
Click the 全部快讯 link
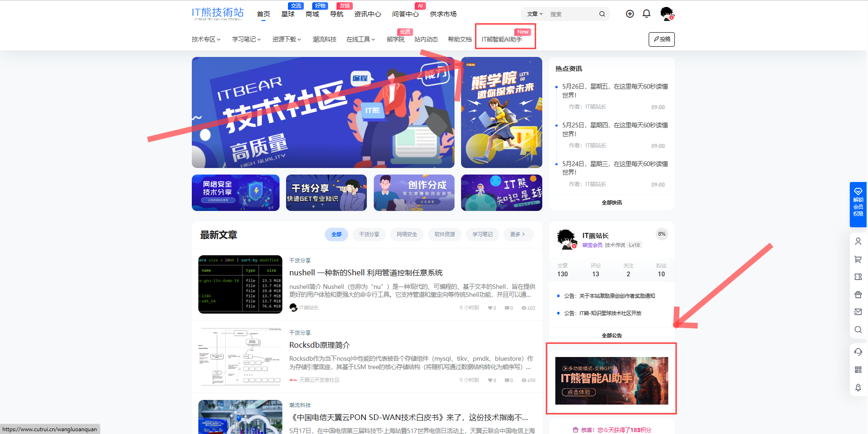(x=612, y=203)
